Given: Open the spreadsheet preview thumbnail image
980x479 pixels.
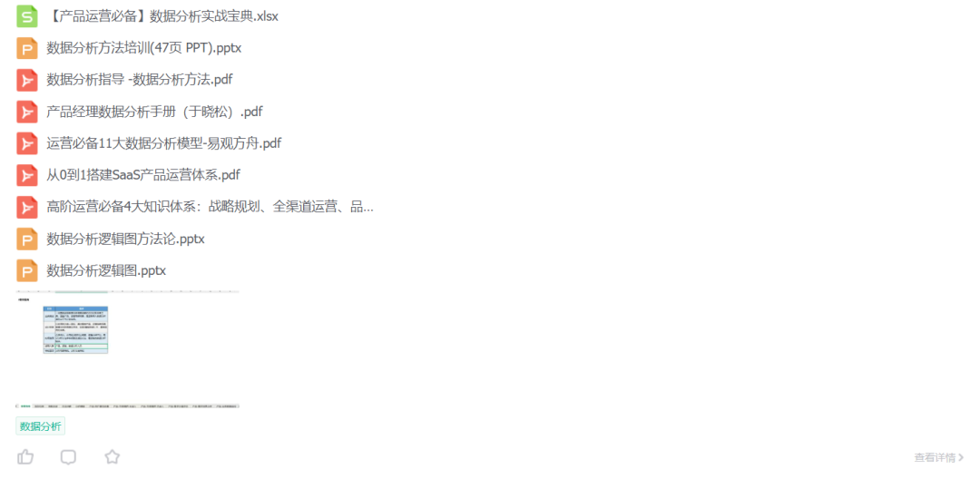Looking at the screenshot, I should coord(128,349).
